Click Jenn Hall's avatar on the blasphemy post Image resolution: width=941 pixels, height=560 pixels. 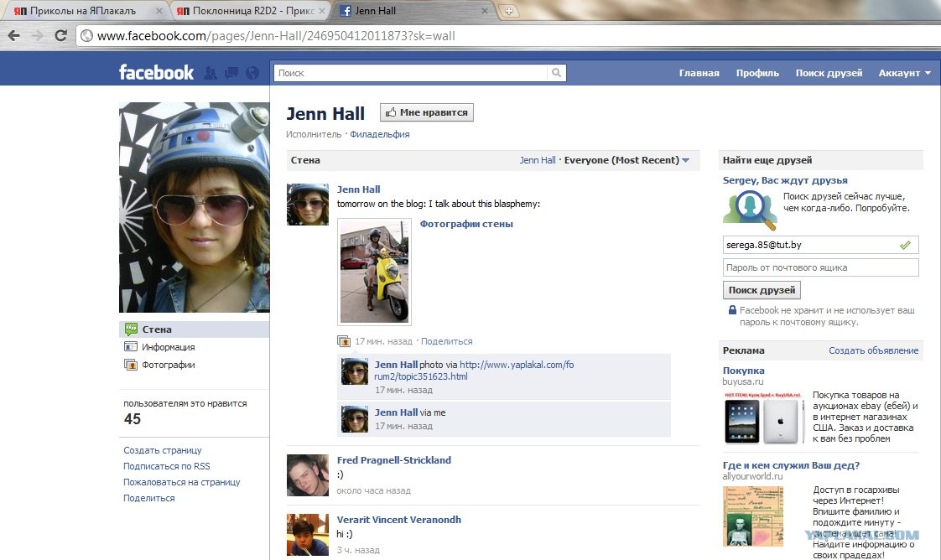308,205
